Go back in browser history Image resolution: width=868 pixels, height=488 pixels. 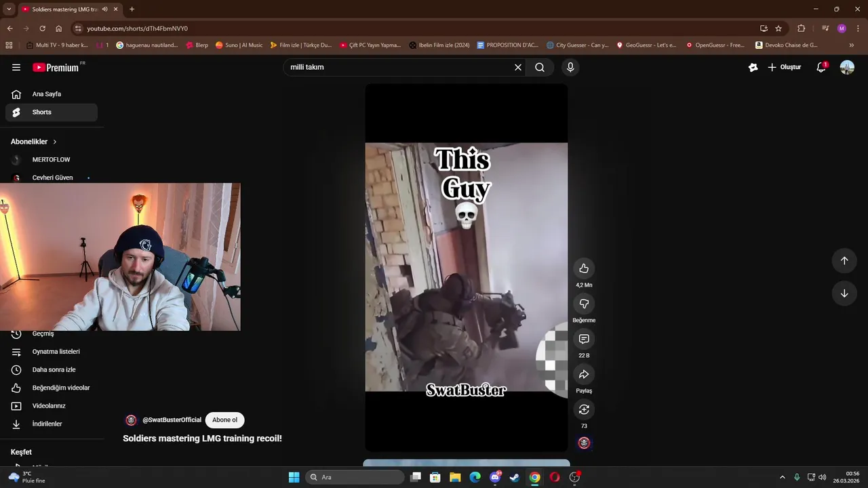[x=9, y=28]
